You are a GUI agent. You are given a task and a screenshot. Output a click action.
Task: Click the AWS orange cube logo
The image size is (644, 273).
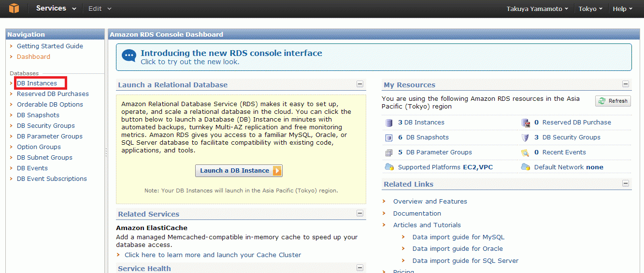[14, 8]
